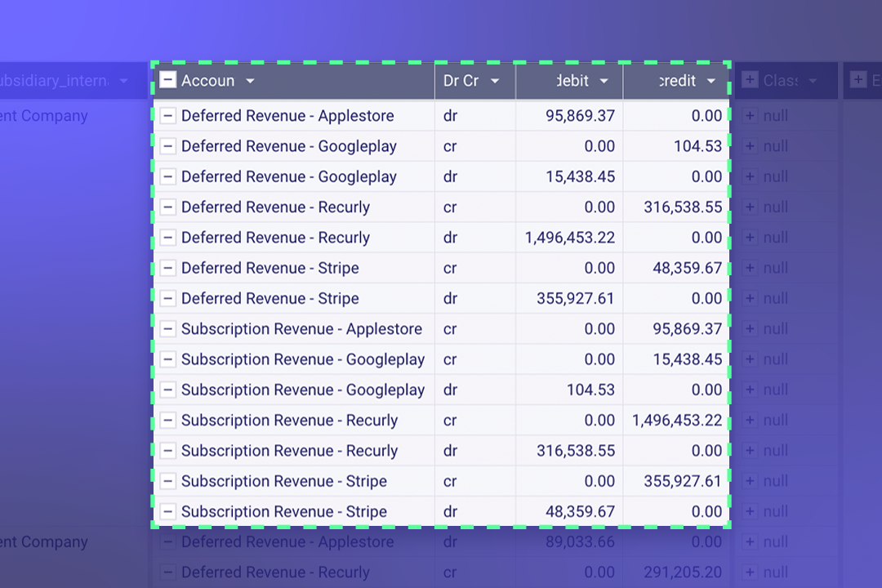Open the credit column dropdown arrow

711,81
